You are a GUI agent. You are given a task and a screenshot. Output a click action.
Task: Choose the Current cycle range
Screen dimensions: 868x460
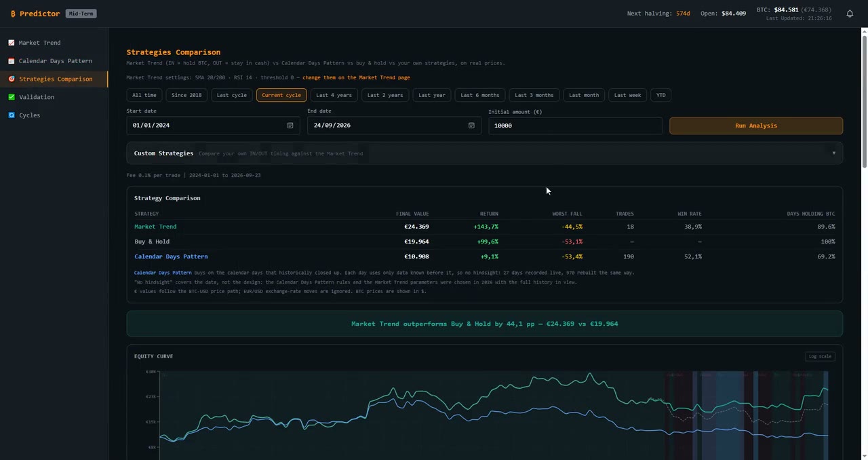tap(281, 95)
